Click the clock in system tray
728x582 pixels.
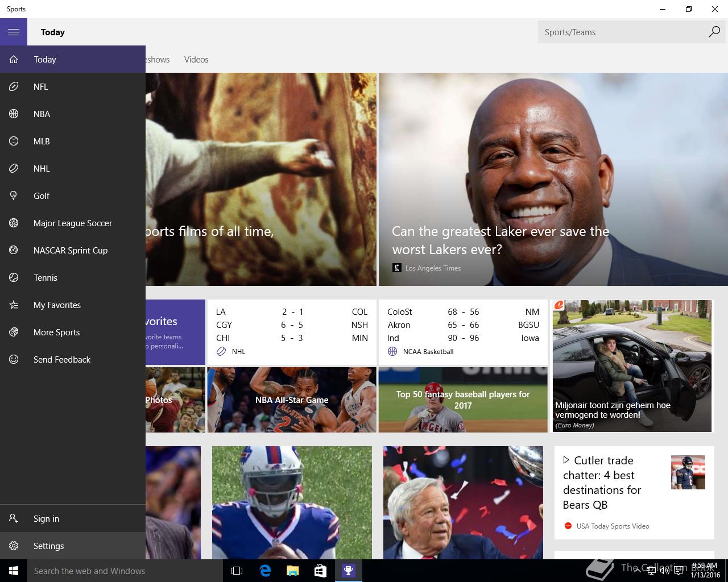pyautogui.click(x=705, y=571)
